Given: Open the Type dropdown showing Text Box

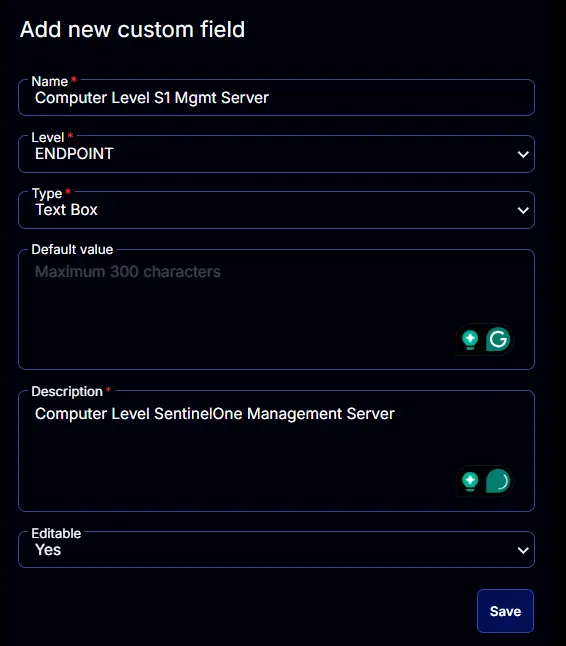Looking at the screenshot, I should [276, 210].
